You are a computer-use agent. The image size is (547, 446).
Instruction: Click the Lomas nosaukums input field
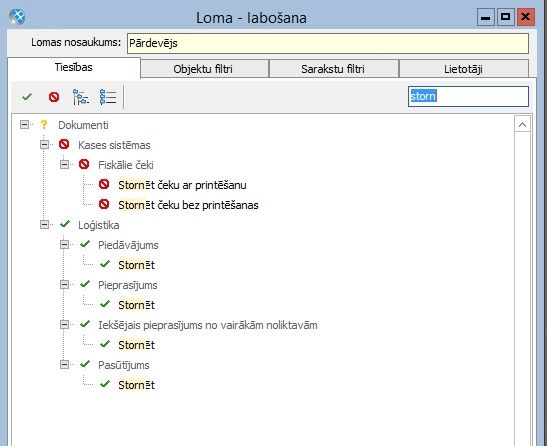328,43
